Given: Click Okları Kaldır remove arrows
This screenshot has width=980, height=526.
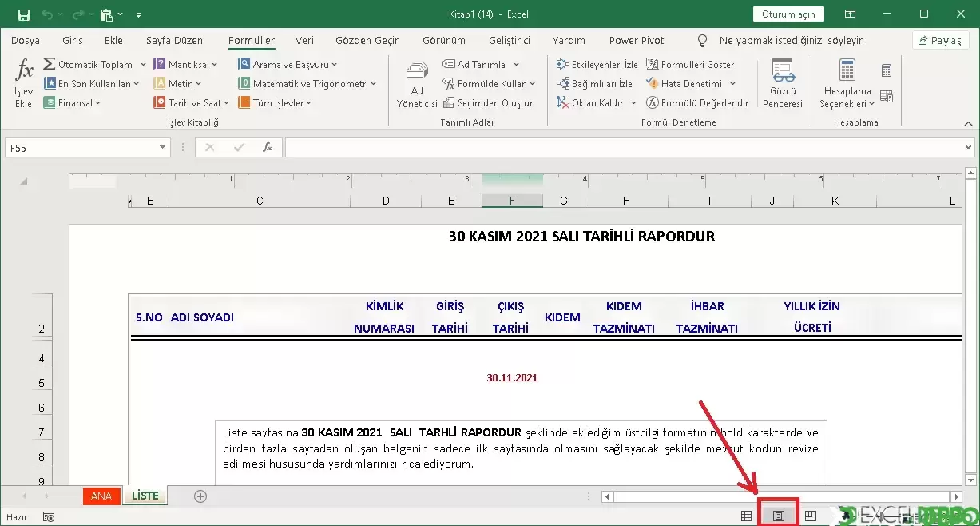Looking at the screenshot, I should (x=589, y=102).
